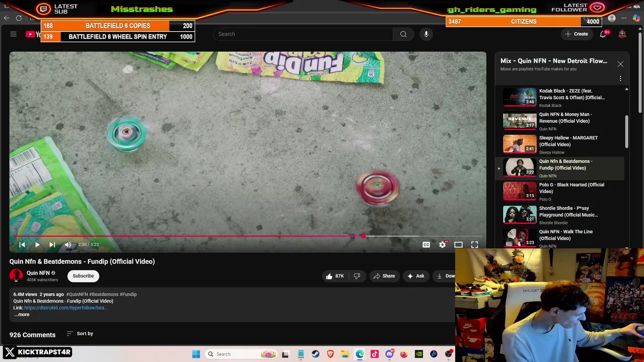Open comments Sort by dropdown
644x362 pixels.
[80, 334]
